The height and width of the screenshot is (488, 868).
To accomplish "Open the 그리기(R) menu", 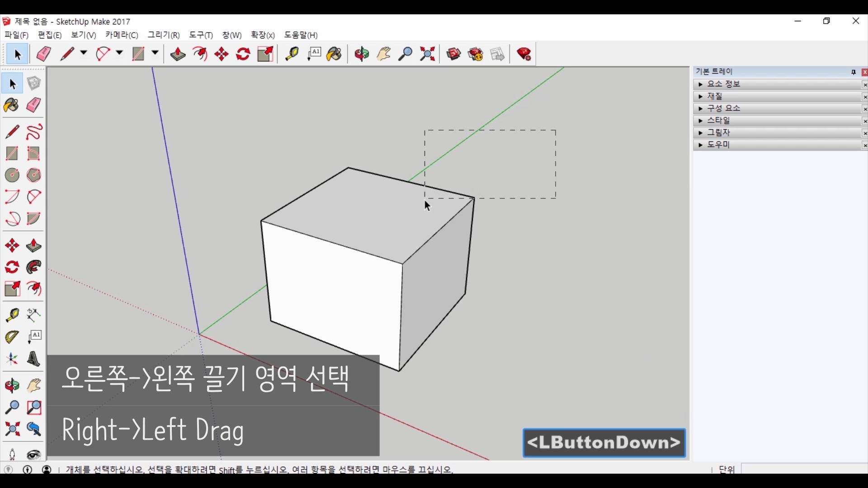I will [x=163, y=35].
